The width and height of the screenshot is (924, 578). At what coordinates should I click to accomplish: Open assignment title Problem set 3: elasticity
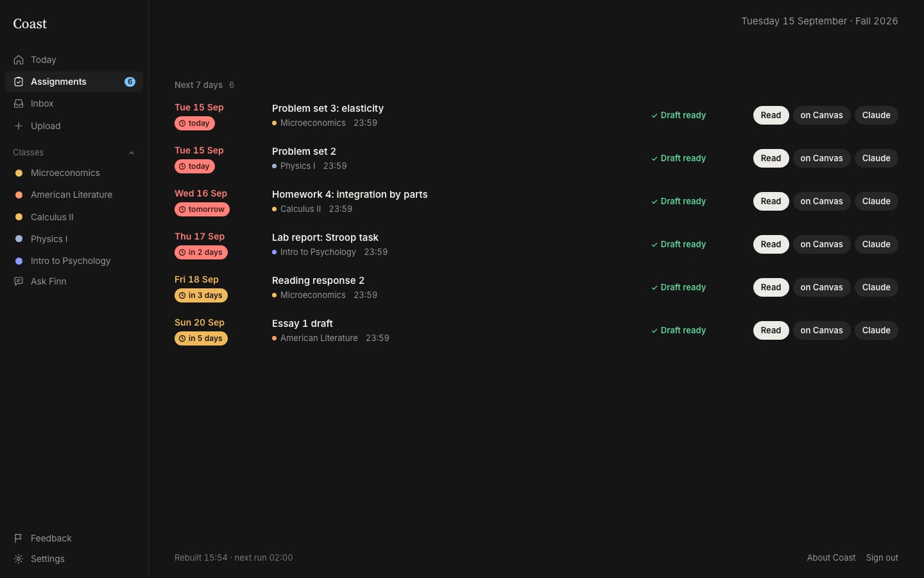[328, 109]
